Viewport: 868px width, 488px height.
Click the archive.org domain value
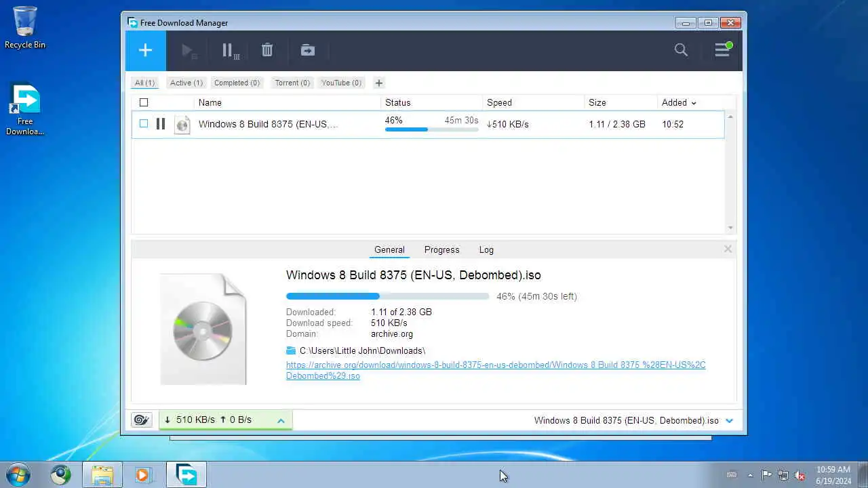pyautogui.click(x=392, y=334)
